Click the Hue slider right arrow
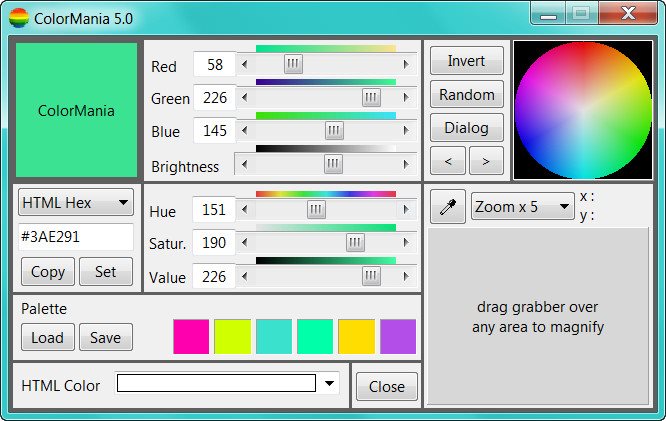666x421 pixels. (406, 209)
